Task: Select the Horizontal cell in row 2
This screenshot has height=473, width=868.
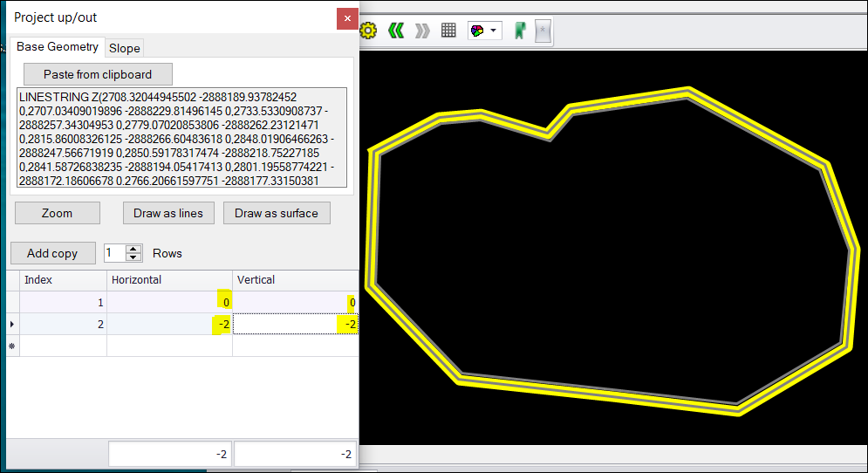Action: coord(169,325)
